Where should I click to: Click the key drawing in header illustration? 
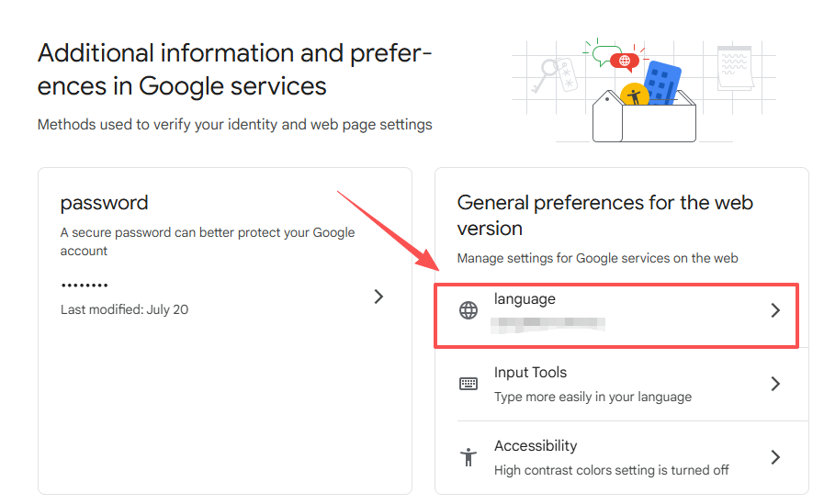[551, 73]
